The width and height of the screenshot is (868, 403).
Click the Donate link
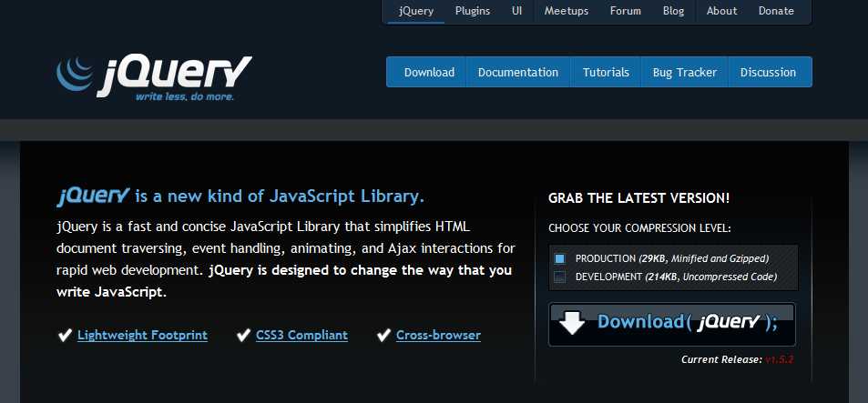point(776,11)
